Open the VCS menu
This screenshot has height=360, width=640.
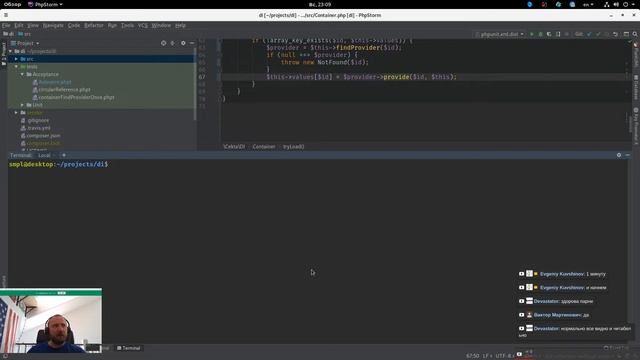pyautogui.click(x=142, y=25)
